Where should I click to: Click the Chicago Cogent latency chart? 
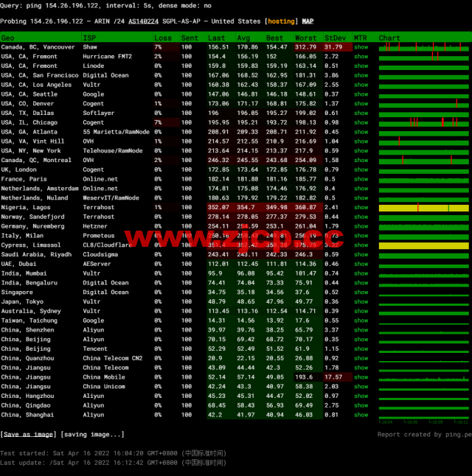tap(423, 122)
